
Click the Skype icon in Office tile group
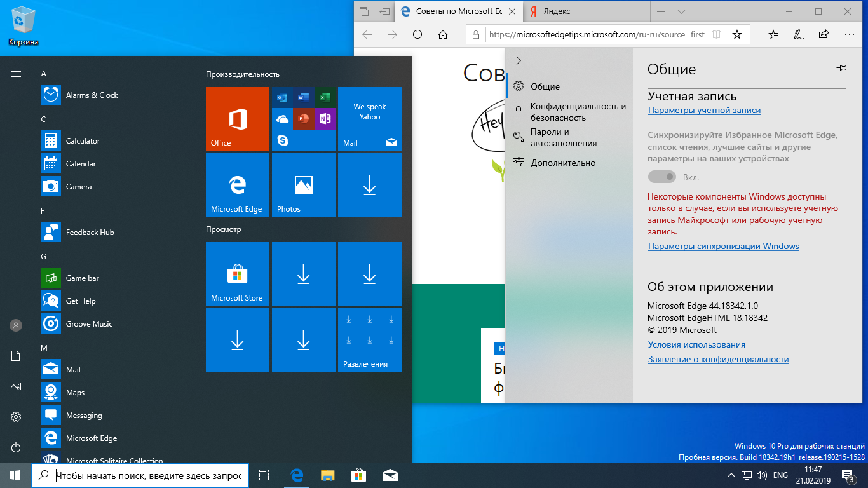click(283, 140)
